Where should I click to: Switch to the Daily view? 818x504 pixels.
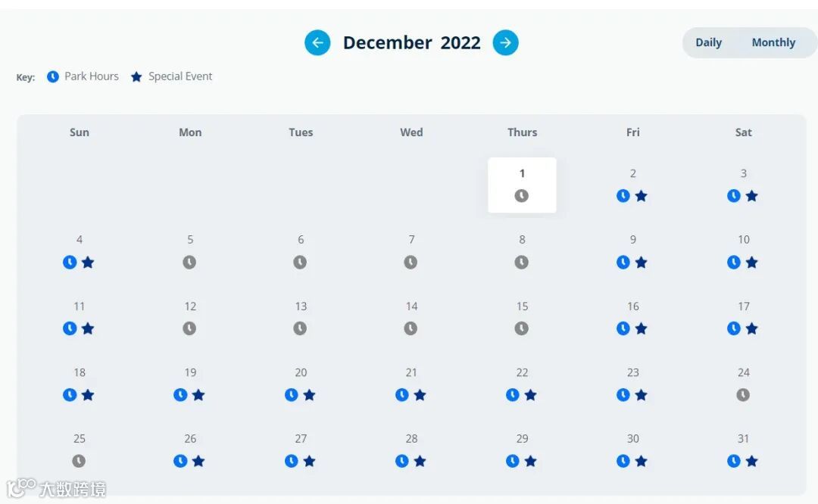pyautogui.click(x=708, y=42)
